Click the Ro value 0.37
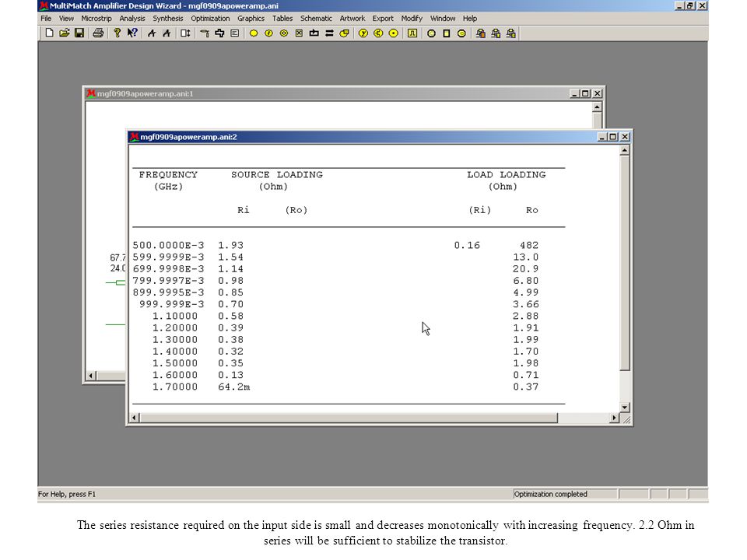The image size is (747, 560). (x=525, y=387)
